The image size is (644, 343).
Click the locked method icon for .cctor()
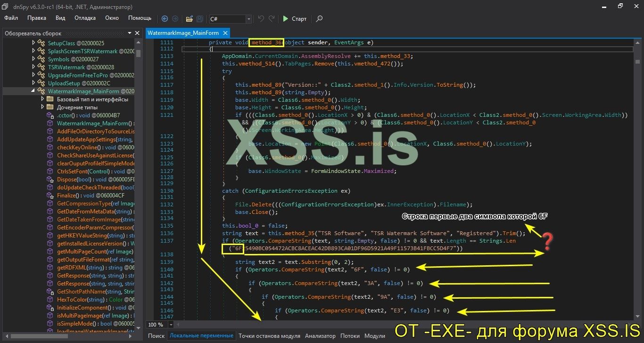pos(50,115)
